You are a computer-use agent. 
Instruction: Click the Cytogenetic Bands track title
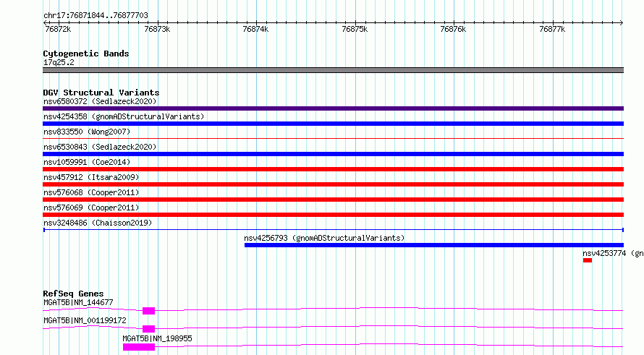click(86, 54)
